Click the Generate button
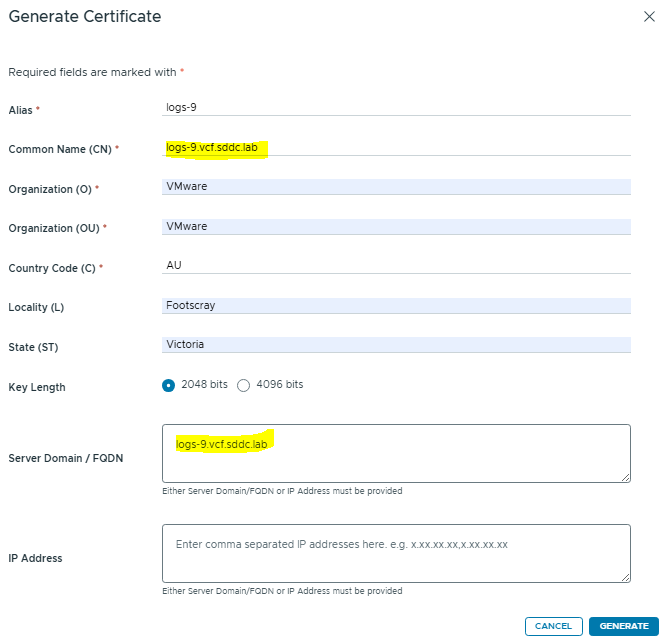 tap(624, 626)
